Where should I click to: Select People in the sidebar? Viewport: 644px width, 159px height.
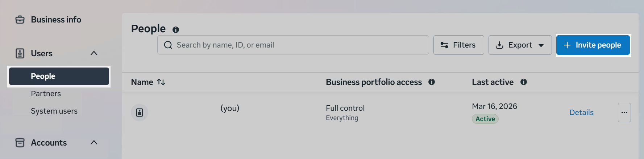tap(59, 76)
